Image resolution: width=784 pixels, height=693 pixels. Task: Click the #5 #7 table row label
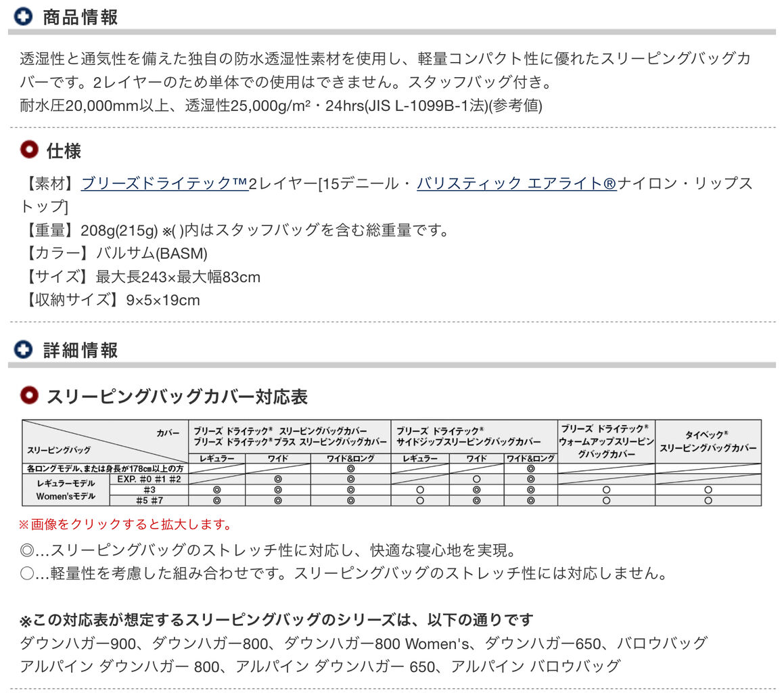[x=149, y=500]
